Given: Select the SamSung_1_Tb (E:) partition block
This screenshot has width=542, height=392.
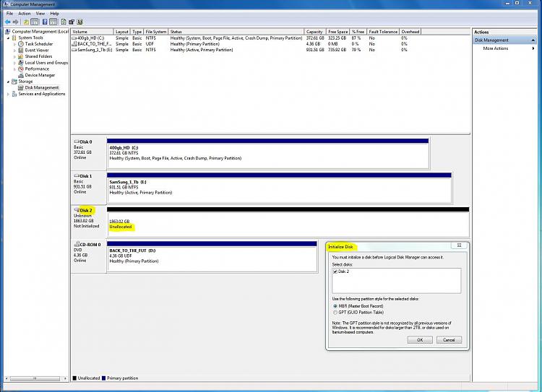Looking at the screenshot, I should 279,188.
